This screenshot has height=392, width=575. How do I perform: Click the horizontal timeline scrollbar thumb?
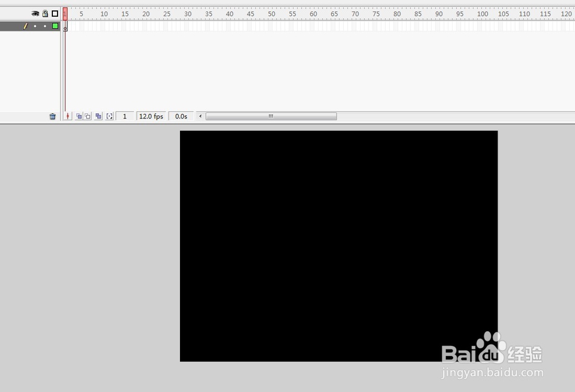point(271,116)
